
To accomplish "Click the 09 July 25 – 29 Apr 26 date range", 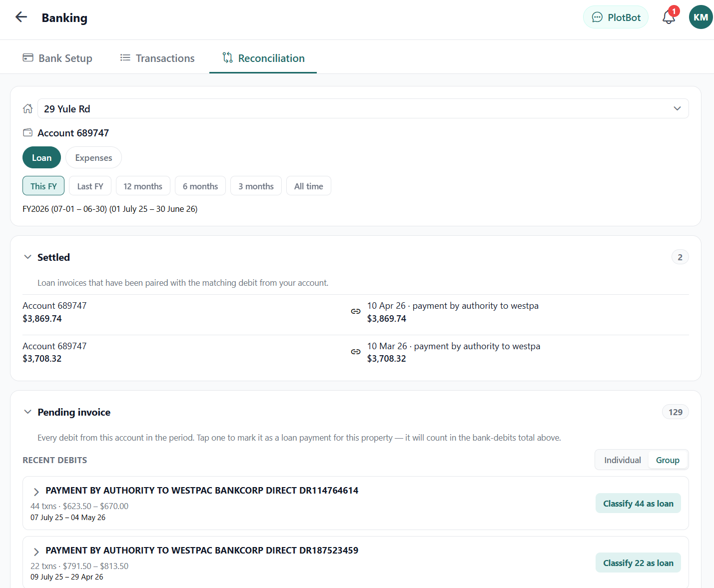I will (67, 577).
